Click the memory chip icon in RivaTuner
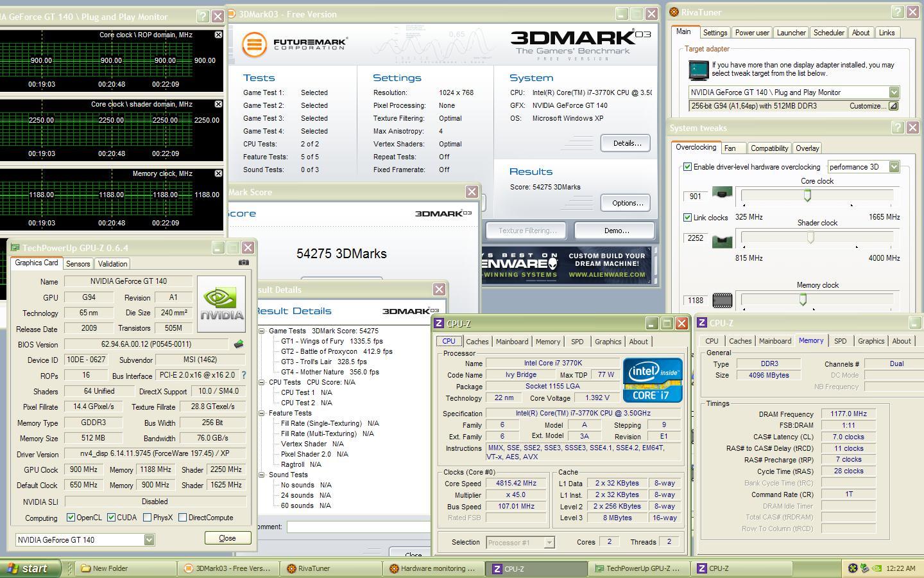924x578 pixels. coord(722,300)
